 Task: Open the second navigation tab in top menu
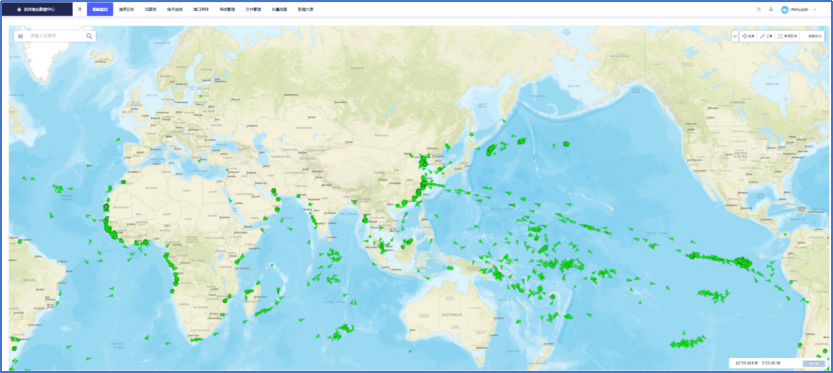pos(125,10)
